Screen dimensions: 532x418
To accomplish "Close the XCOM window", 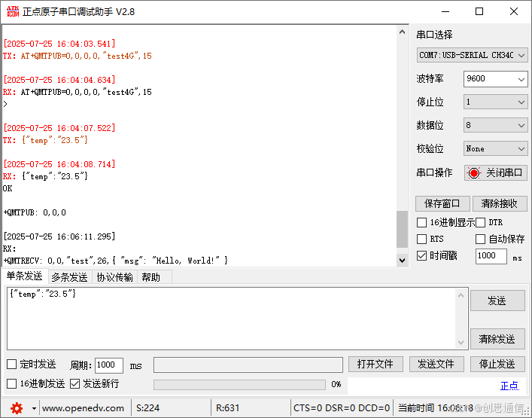I will pyautogui.click(x=514, y=11).
